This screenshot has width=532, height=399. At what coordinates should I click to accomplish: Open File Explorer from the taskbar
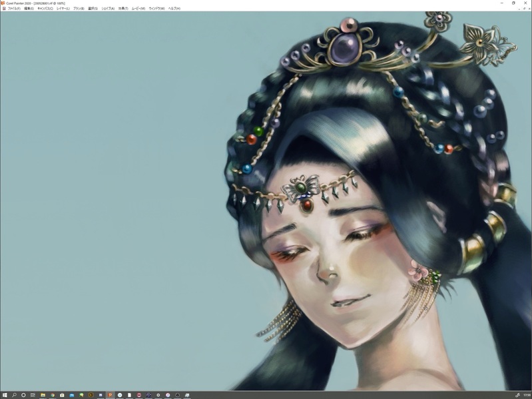click(x=43, y=395)
